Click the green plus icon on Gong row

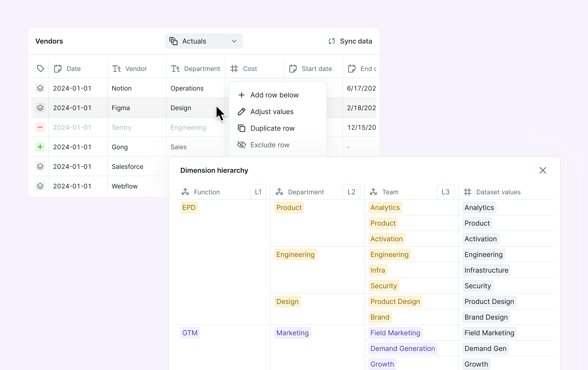40,147
